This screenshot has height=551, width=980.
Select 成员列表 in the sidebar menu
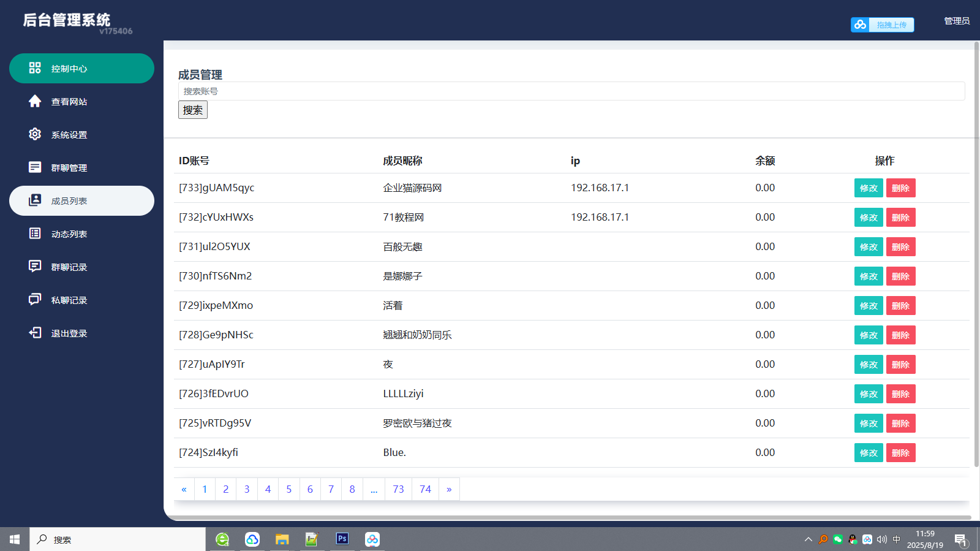point(81,201)
